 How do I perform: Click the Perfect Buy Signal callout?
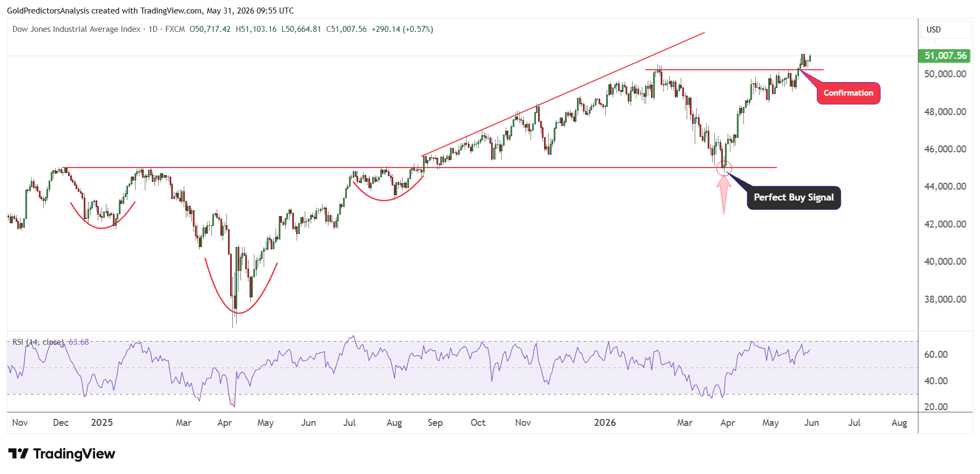794,197
